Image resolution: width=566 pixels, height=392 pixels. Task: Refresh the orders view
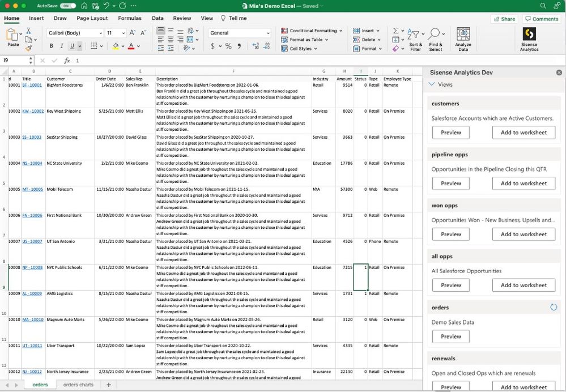tap(554, 307)
